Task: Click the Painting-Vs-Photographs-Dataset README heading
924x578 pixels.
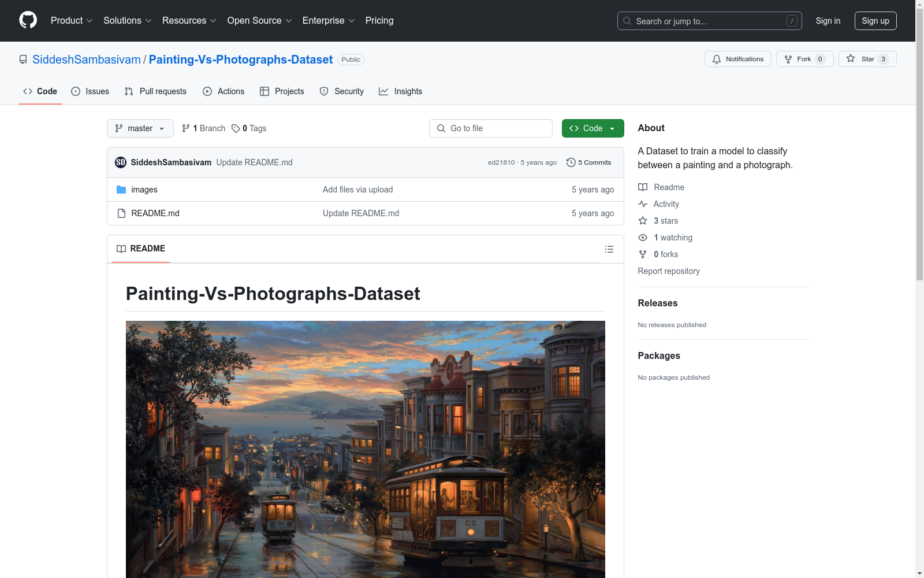Action: point(273,294)
